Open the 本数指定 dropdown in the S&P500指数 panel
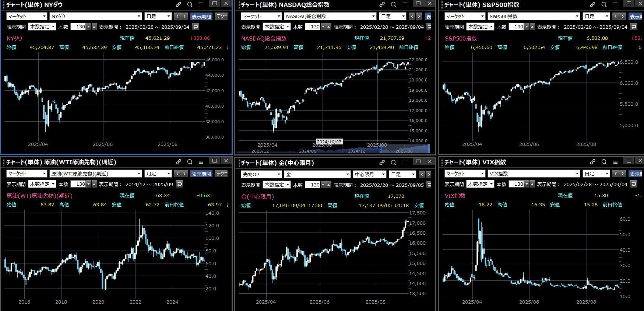644x311 pixels. (480, 27)
